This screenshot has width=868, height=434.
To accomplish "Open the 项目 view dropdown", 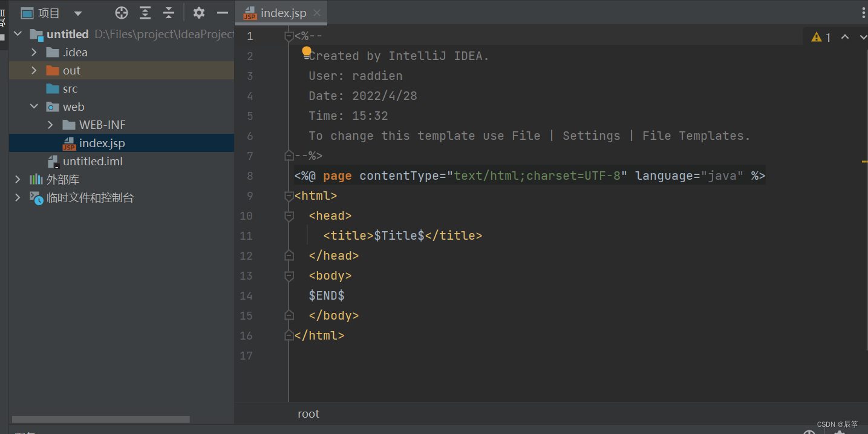I will tap(78, 13).
